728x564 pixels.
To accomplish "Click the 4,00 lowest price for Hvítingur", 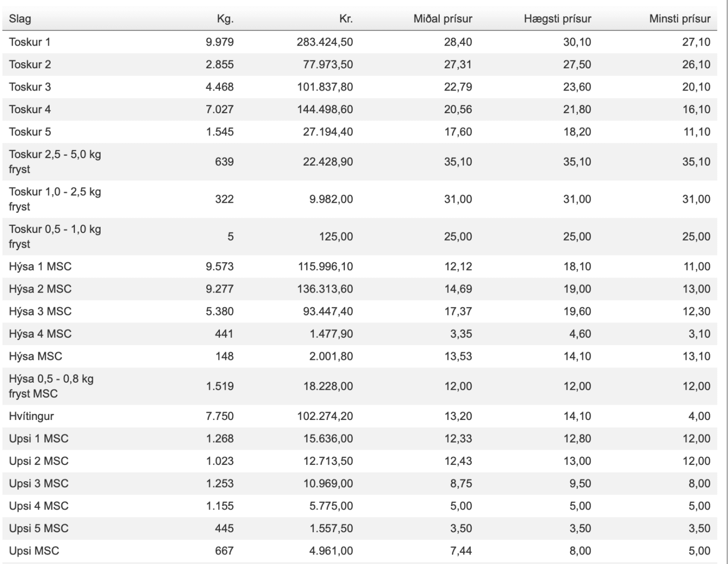I will (x=699, y=416).
